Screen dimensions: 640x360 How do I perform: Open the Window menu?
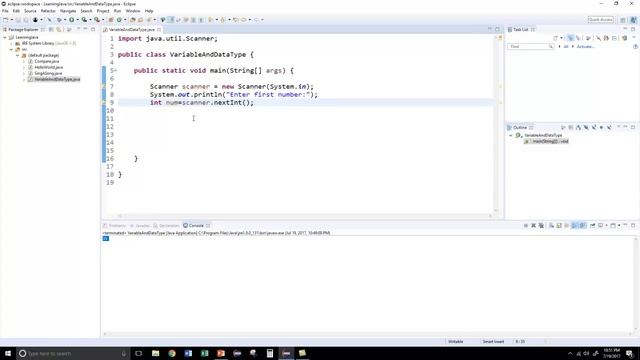coord(133,11)
